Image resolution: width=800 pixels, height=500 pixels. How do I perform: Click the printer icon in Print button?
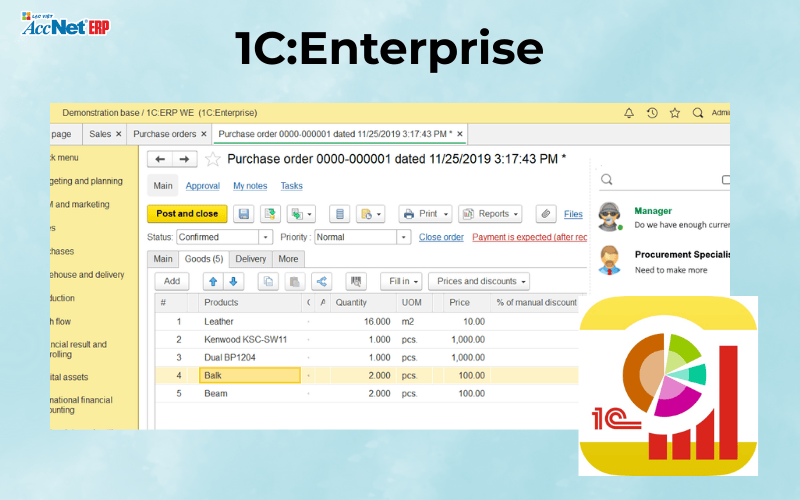[409, 214]
